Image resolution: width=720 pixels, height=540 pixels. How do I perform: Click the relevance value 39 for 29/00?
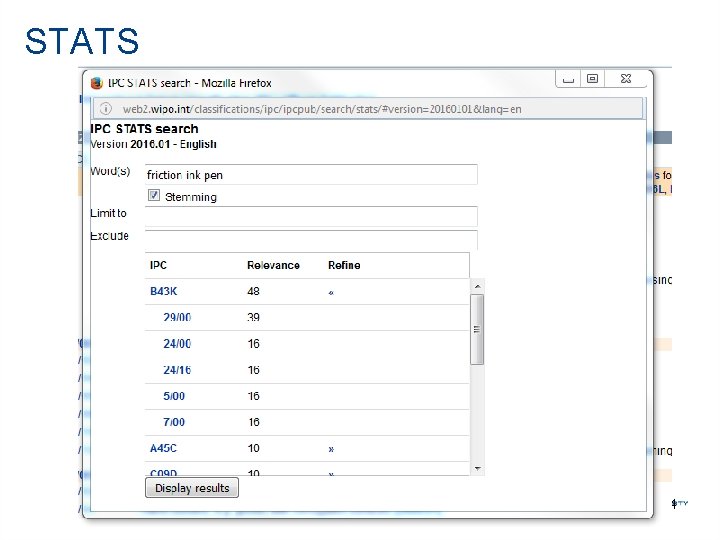(253, 317)
